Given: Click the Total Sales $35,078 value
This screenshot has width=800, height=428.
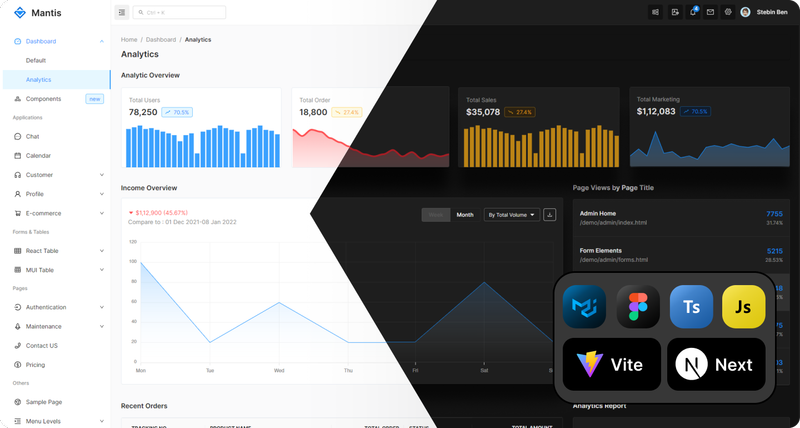Looking at the screenshot, I should [x=483, y=112].
